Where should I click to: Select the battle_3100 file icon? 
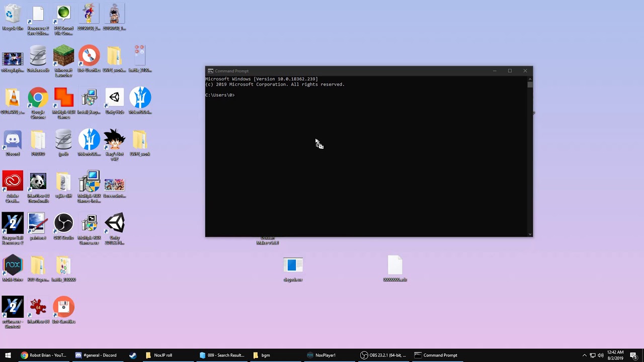pos(140,59)
